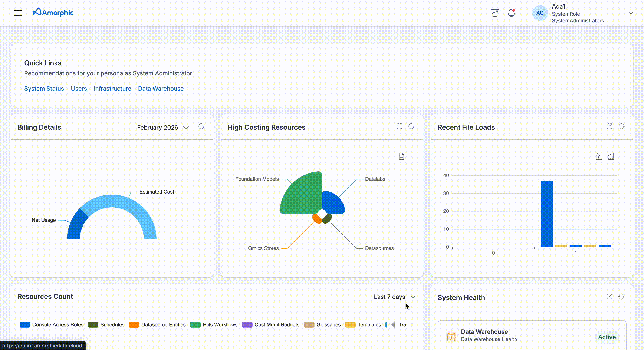
Task: Refresh High Costing Resources widget
Action: coord(411,126)
